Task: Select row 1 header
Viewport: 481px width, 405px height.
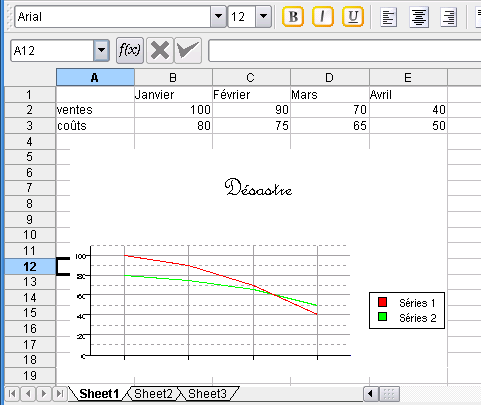Action: (x=30, y=95)
